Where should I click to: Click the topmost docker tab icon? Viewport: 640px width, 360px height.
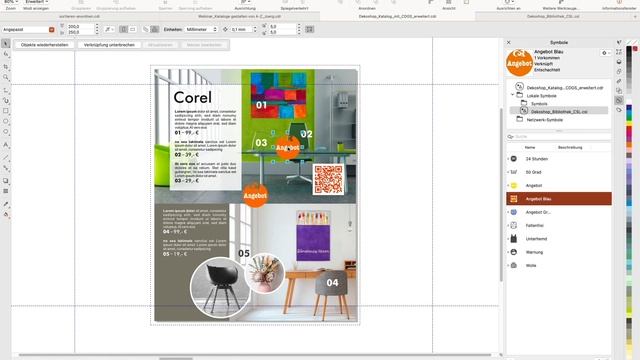[x=619, y=42]
